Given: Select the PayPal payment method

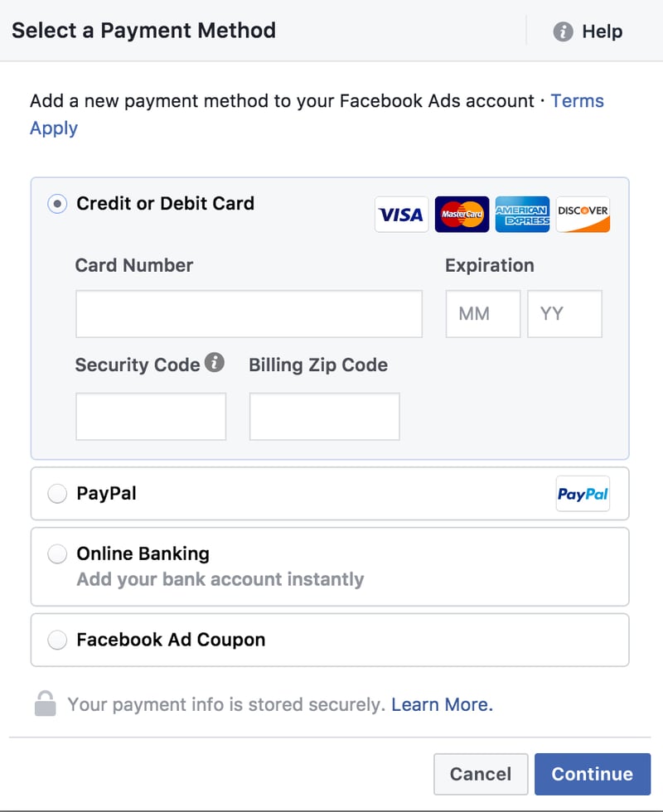Looking at the screenshot, I should coord(56,493).
